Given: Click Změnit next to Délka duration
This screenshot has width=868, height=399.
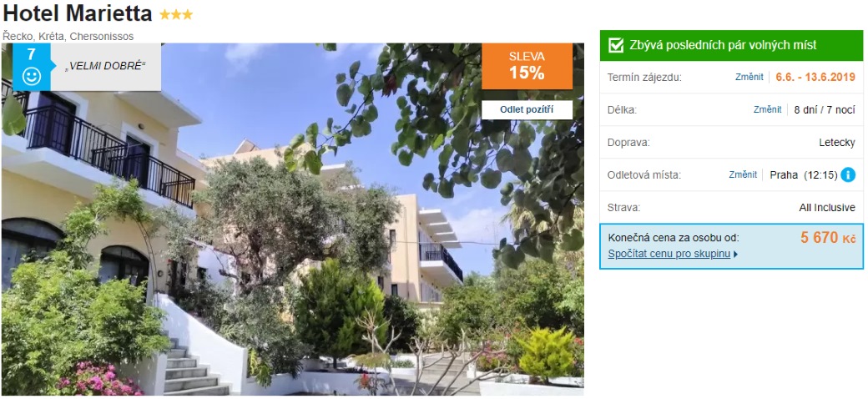Looking at the screenshot, I should coord(767,109).
